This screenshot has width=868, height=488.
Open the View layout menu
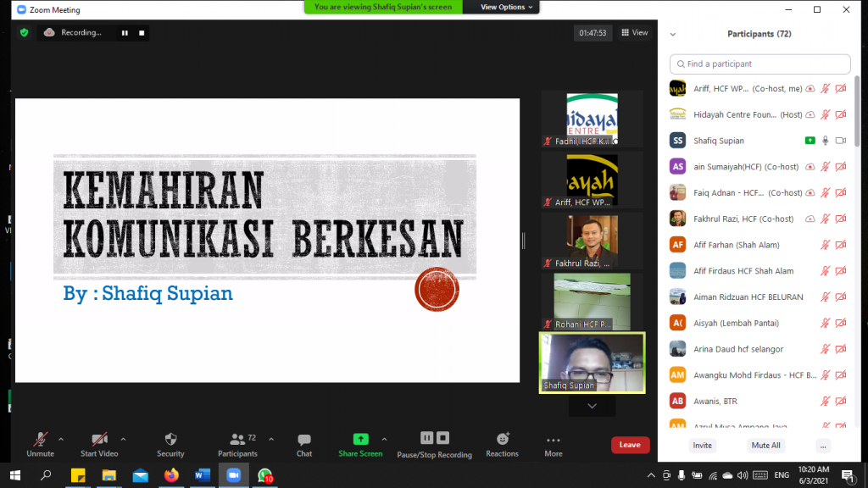click(x=635, y=33)
